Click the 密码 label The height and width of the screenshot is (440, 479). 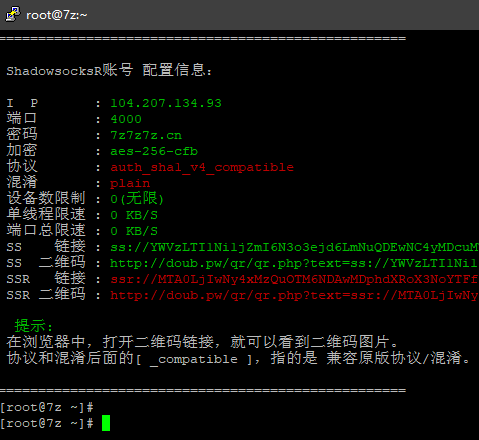(x=22, y=134)
